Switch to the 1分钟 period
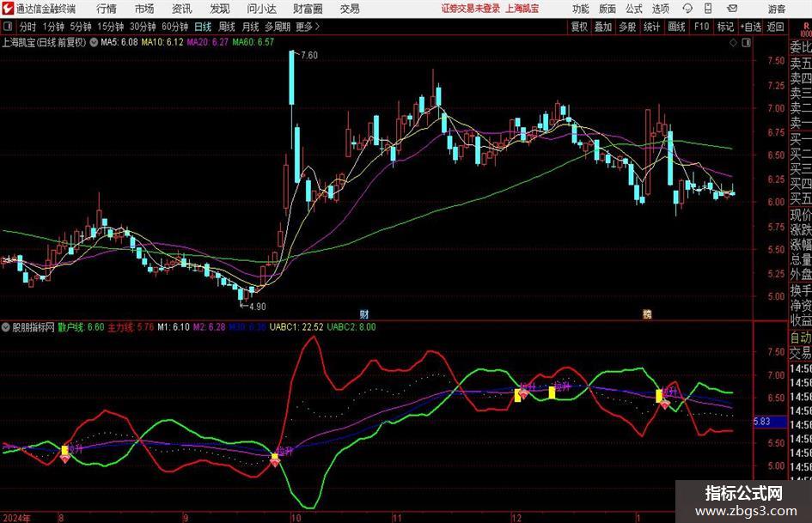 pyautogui.click(x=52, y=27)
